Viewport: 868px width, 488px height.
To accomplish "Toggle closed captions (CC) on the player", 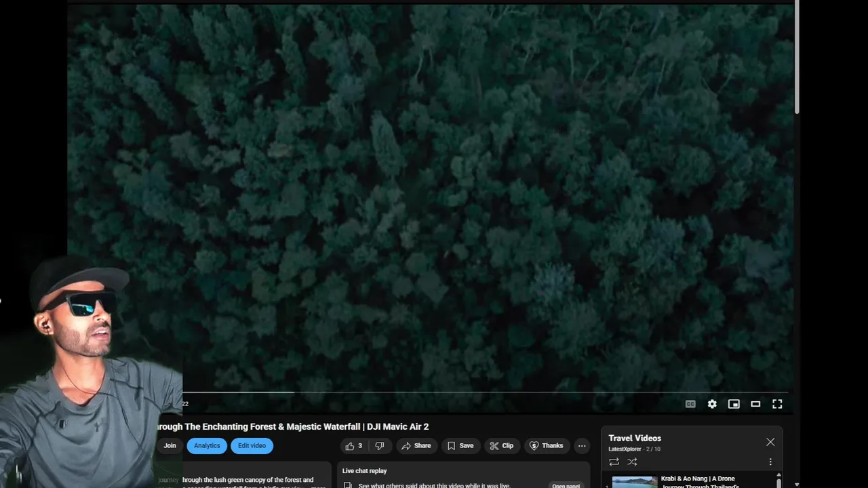I will [690, 404].
